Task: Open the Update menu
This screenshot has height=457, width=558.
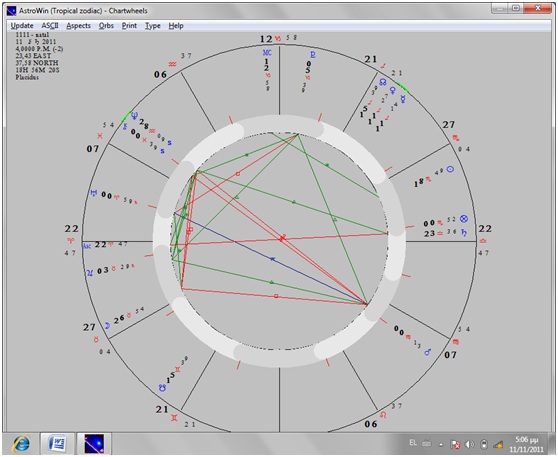Action: [x=22, y=26]
